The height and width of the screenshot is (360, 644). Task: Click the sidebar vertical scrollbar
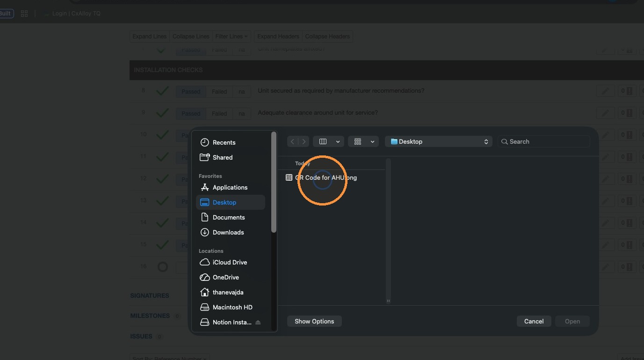point(274,183)
